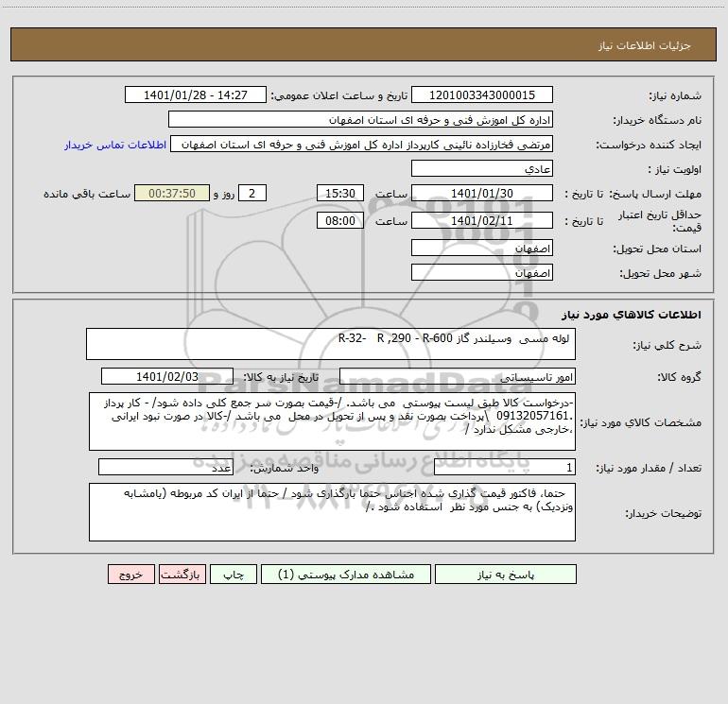Click text 'ساعت باقی مانده'
This screenshot has height=704, width=728.
tap(87, 194)
